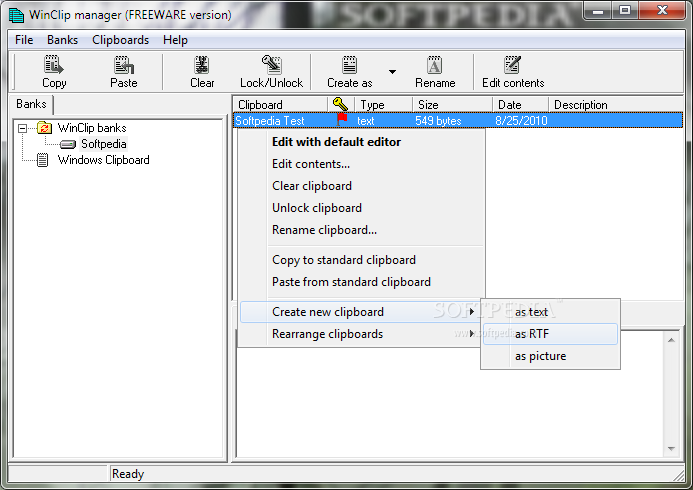This screenshot has height=490, width=693.
Task: Open the Create new clipboard submenu
Action: 360,312
